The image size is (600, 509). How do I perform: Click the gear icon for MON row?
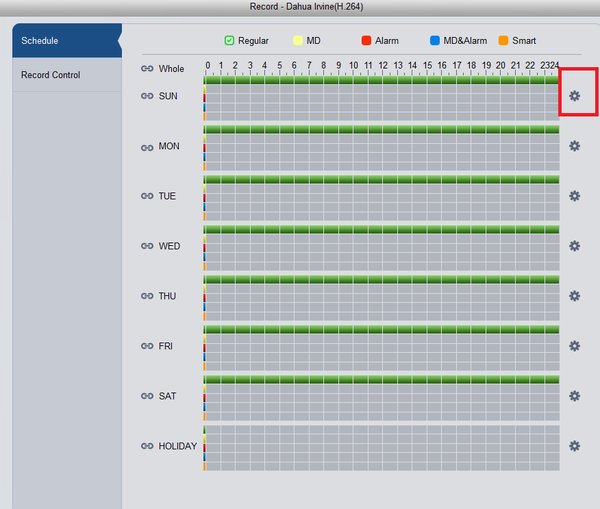click(574, 146)
